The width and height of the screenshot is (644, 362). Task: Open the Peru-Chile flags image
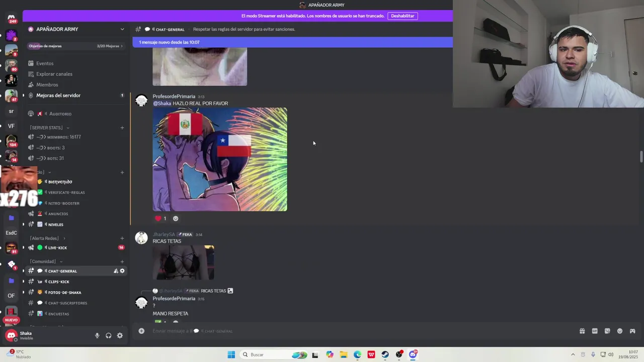coord(220,159)
